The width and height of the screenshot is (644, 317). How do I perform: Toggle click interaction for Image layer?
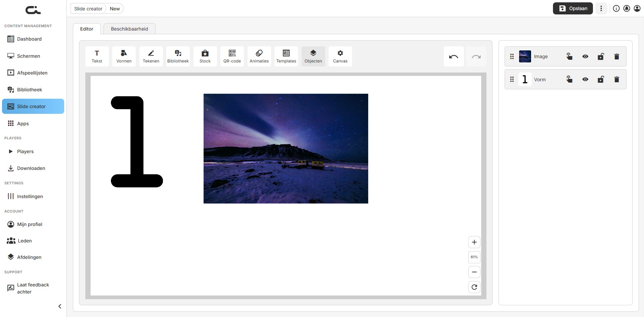[569, 56]
